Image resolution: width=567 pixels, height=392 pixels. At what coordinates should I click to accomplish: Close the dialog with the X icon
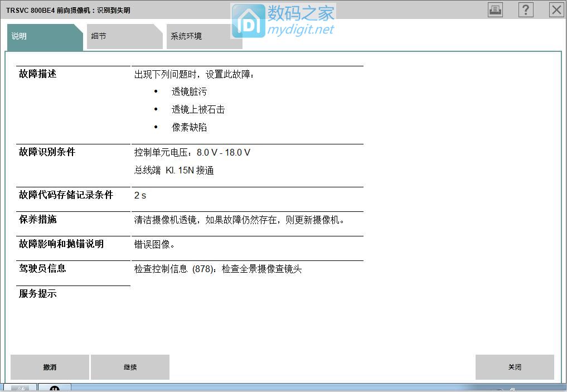556,9
